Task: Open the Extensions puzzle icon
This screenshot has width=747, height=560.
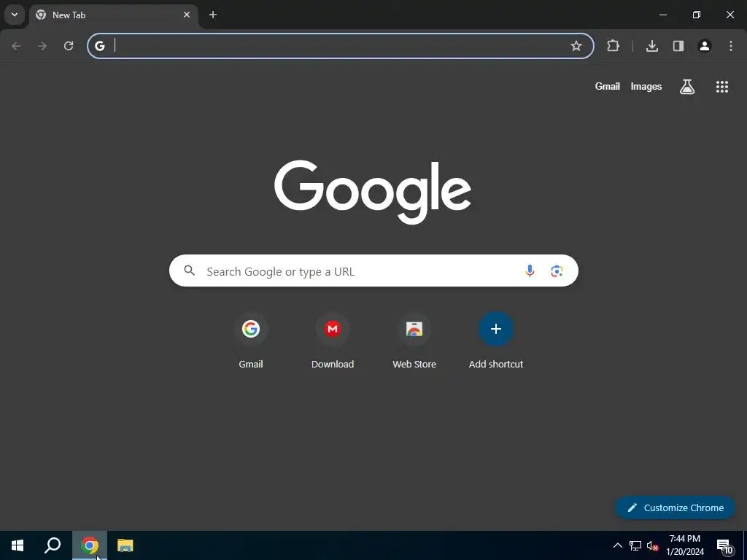Action: (x=613, y=46)
